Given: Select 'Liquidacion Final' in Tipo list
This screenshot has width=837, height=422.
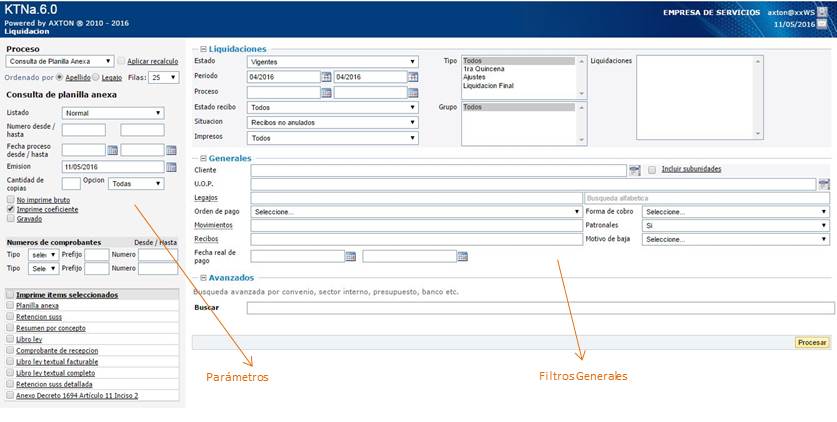Looking at the screenshot, I should point(491,85).
